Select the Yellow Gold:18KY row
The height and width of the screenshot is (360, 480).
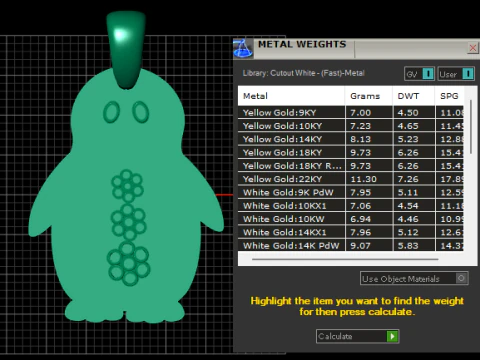pos(351,152)
